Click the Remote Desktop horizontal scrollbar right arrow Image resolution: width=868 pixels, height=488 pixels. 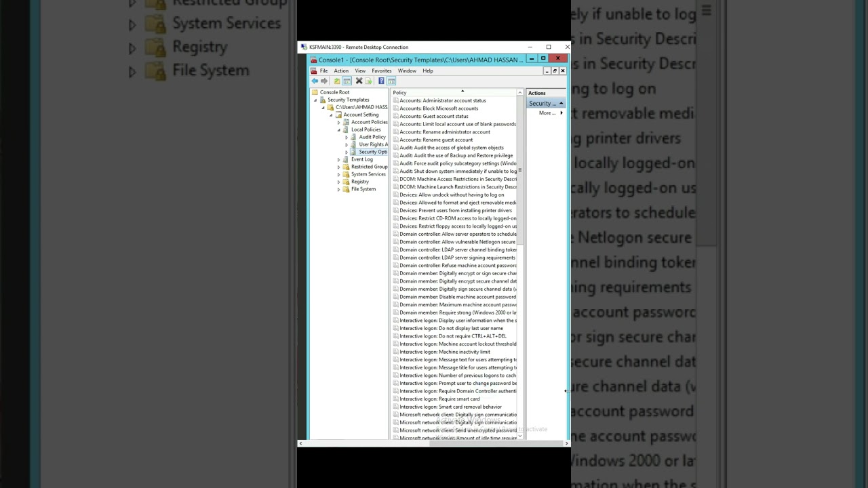[x=567, y=443]
